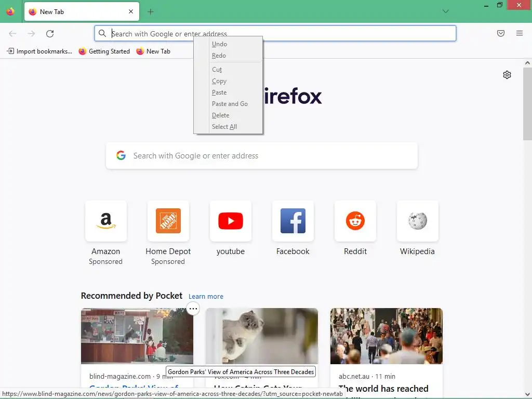Open the Wikipedia shortcut tile

click(418, 221)
